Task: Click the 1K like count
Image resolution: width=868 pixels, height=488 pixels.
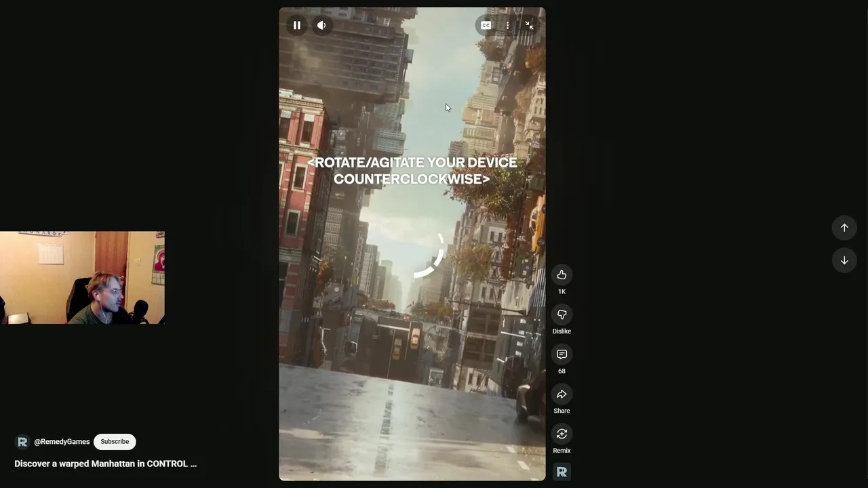Action: pos(561,291)
